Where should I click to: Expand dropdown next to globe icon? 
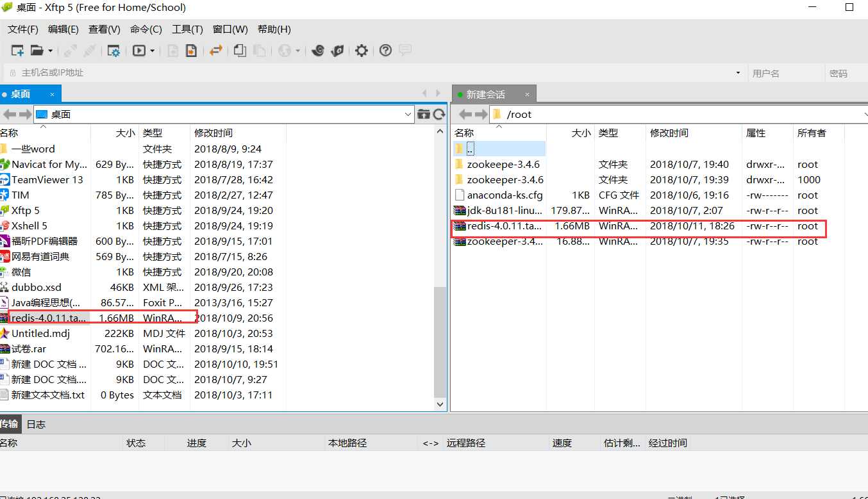(x=298, y=51)
